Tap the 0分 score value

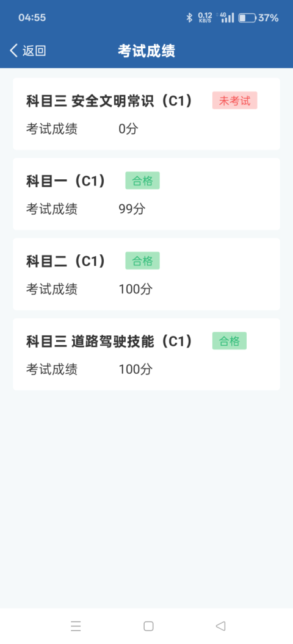(129, 129)
